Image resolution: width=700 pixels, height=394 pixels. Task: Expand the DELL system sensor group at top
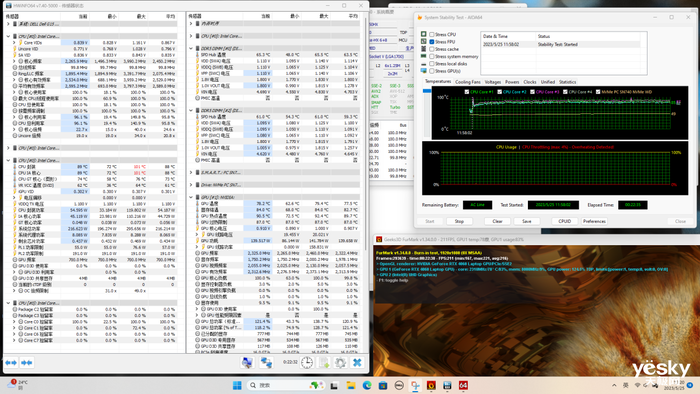(x=8, y=24)
